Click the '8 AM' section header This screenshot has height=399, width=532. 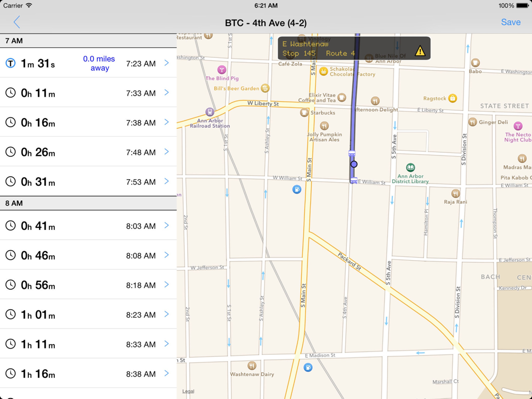(x=88, y=203)
